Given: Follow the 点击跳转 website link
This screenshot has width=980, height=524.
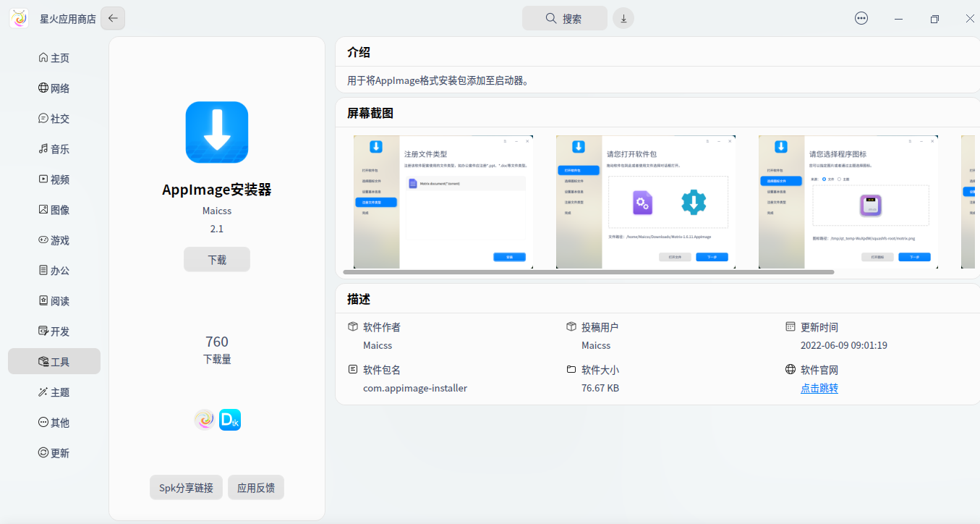Looking at the screenshot, I should click(819, 388).
